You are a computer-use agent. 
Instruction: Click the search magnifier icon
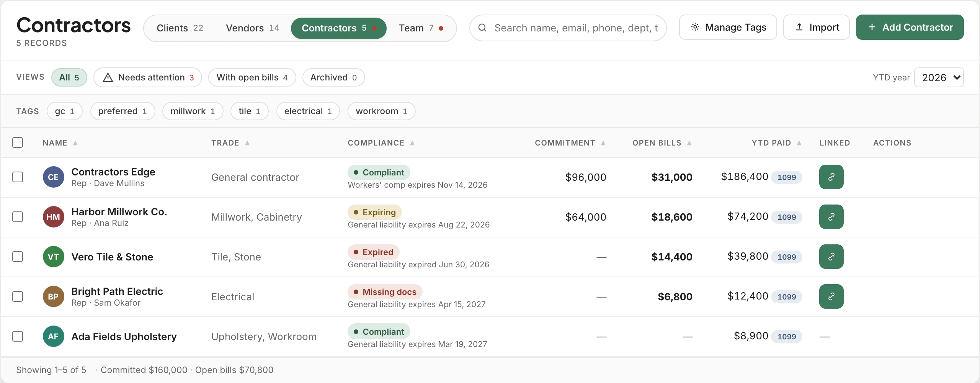click(482, 28)
